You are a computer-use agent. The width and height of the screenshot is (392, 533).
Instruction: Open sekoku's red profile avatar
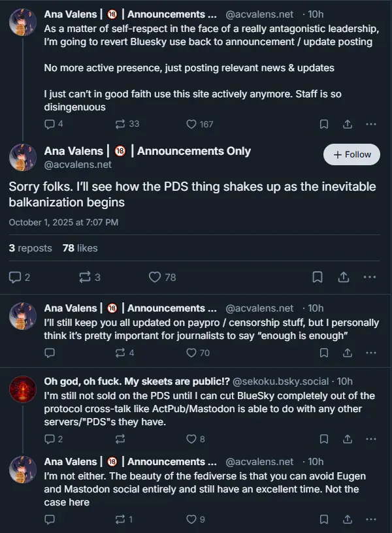[x=22, y=391]
